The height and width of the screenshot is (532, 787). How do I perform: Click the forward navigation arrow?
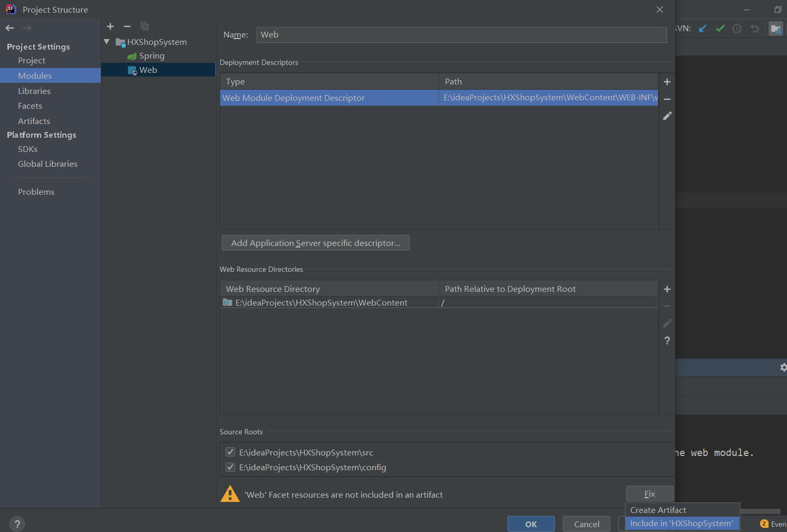coord(27,28)
